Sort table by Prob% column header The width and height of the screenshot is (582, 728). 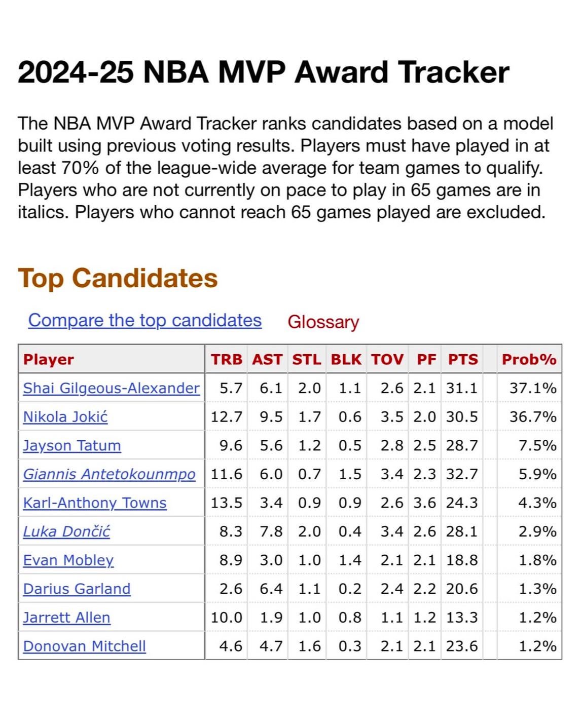tap(529, 359)
